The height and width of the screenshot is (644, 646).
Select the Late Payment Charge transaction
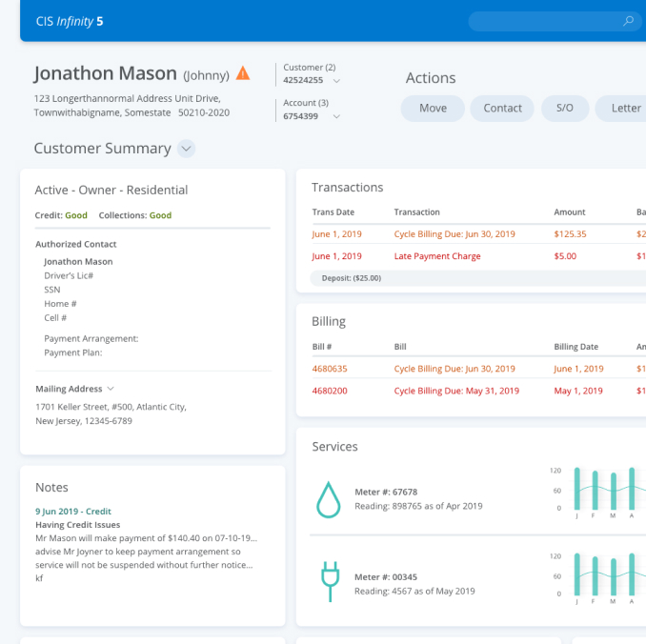coord(436,256)
